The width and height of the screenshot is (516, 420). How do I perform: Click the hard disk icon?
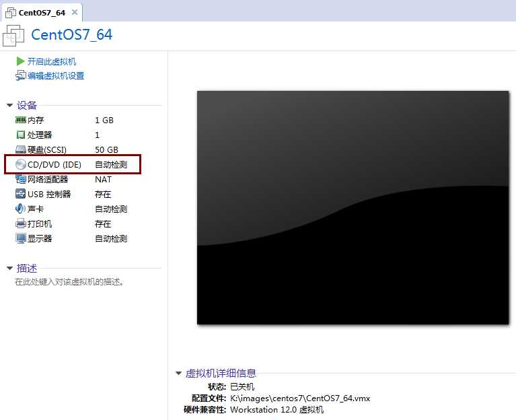[20, 150]
